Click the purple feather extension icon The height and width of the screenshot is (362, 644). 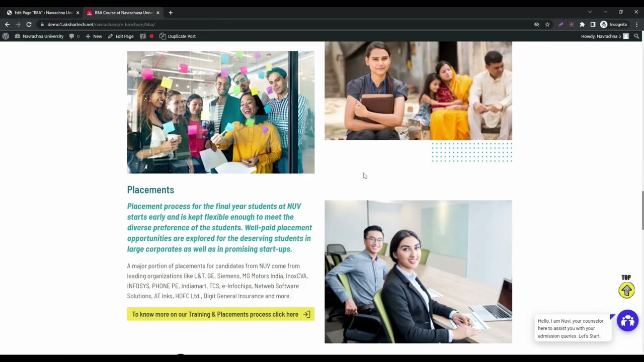click(560, 24)
